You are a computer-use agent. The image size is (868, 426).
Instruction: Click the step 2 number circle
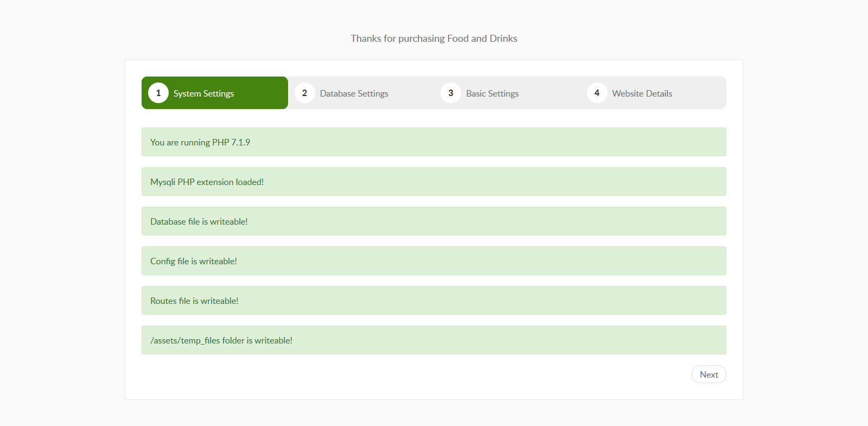[x=304, y=93]
